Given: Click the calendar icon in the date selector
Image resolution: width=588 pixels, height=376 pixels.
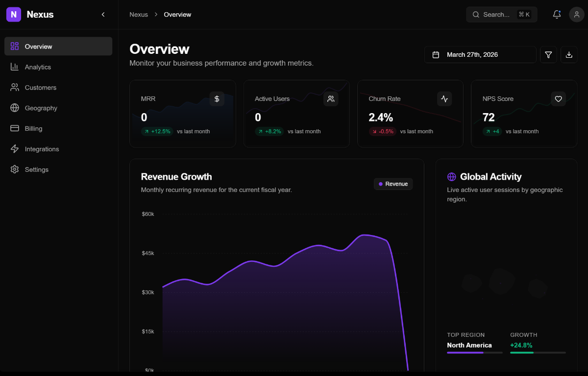Looking at the screenshot, I should coord(436,54).
